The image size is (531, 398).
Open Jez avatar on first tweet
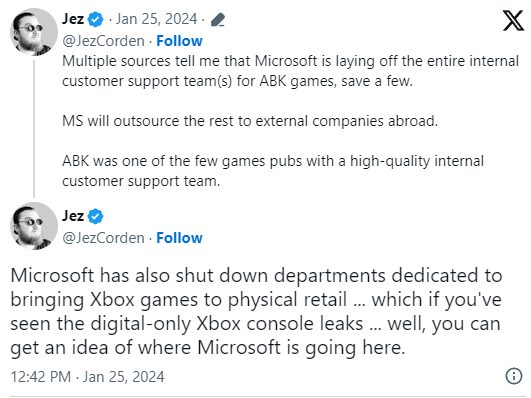coord(34,32)
